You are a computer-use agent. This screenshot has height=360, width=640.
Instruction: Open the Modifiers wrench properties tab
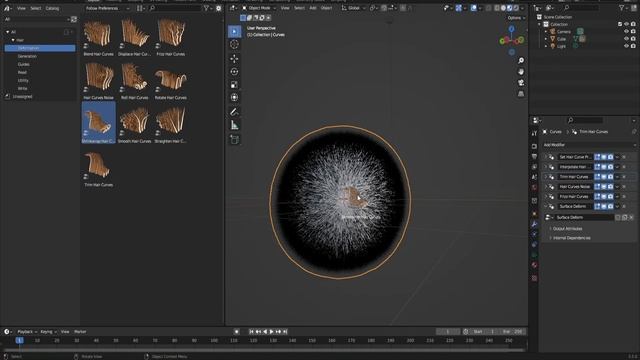click(x=534, y=224)
